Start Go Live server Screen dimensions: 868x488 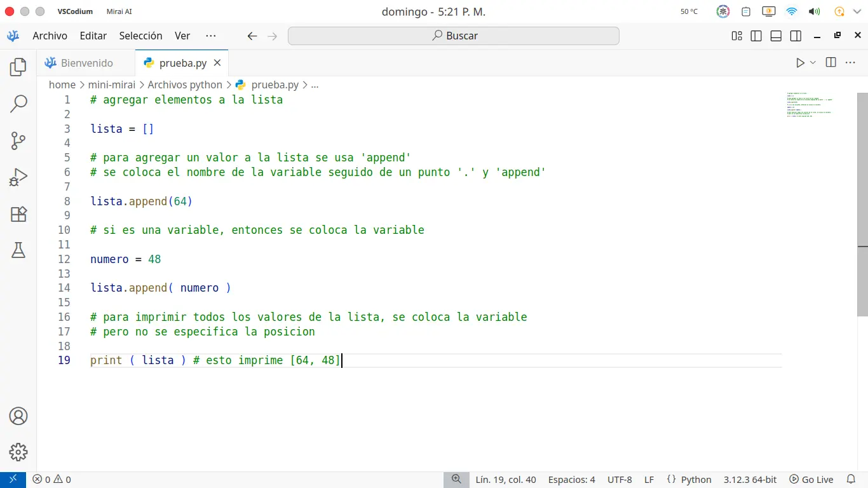coord(811,480)
